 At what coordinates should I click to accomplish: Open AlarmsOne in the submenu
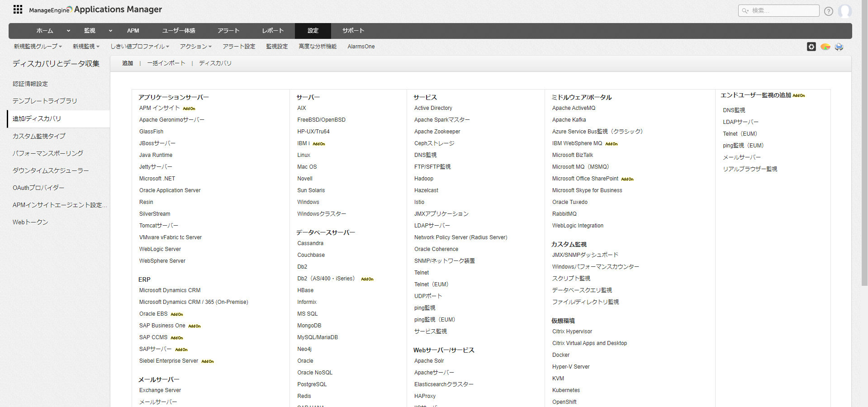click(361, 47)
